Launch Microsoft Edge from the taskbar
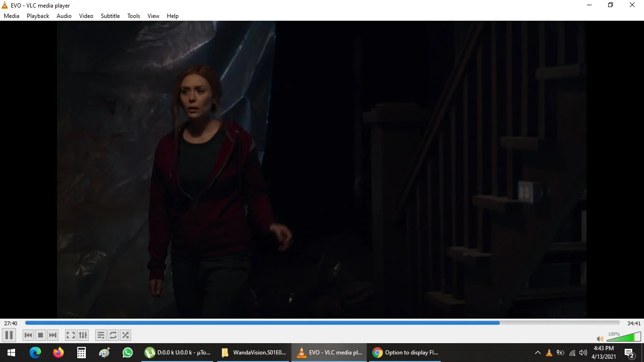 pos(35,353)
